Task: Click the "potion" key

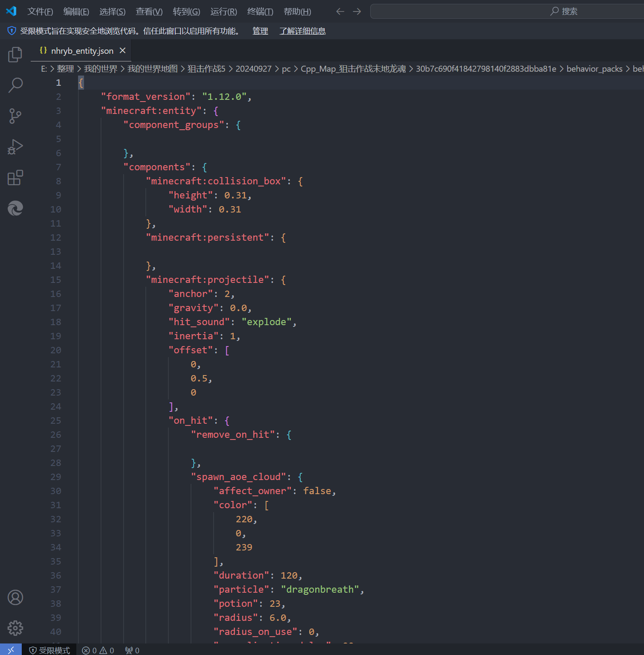Action: pyautogui.click(x=236, y=603)
